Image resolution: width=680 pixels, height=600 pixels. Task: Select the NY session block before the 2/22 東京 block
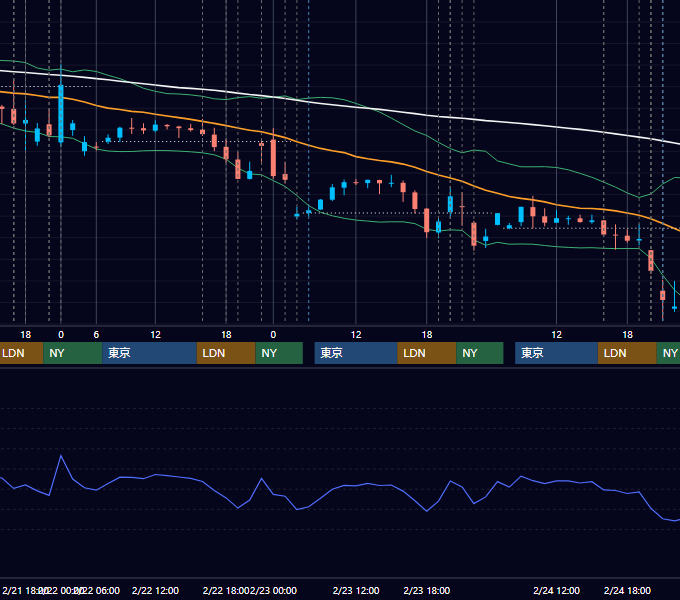click(x=73, y=353)
